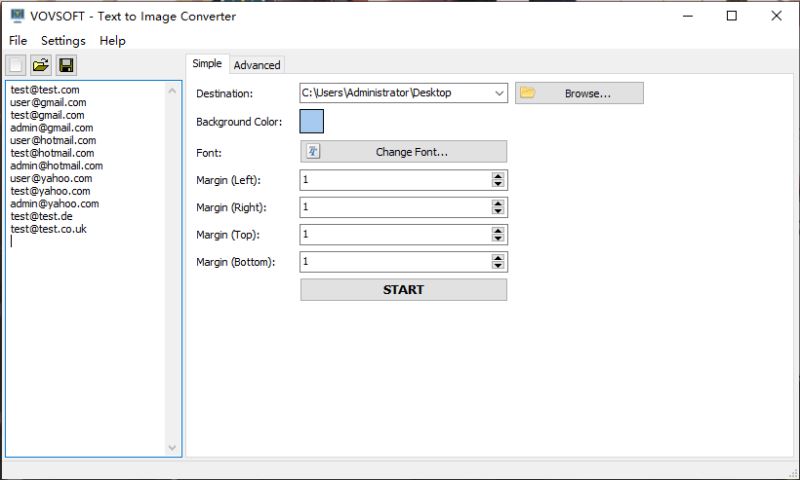Click the line user@yahoo.com
Image resolution: width=800 pixels, height=480 pixels.
[x=51, y=179]
